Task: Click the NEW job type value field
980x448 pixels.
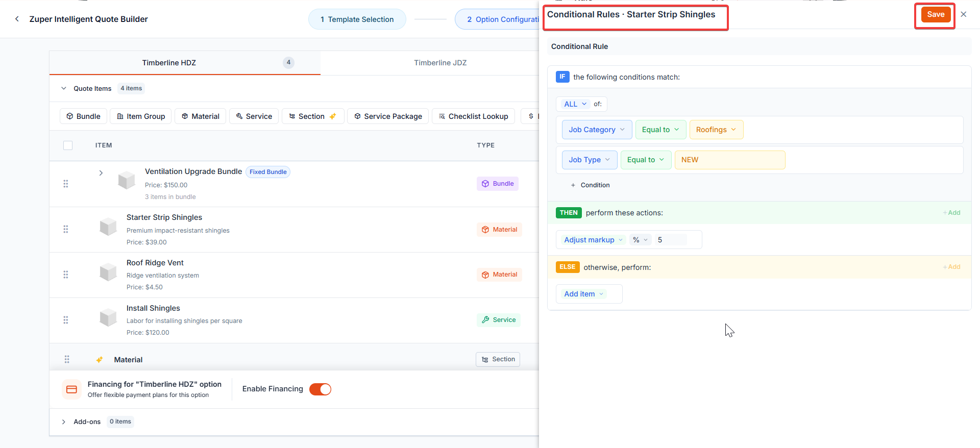Action: (x=730, y=160)
